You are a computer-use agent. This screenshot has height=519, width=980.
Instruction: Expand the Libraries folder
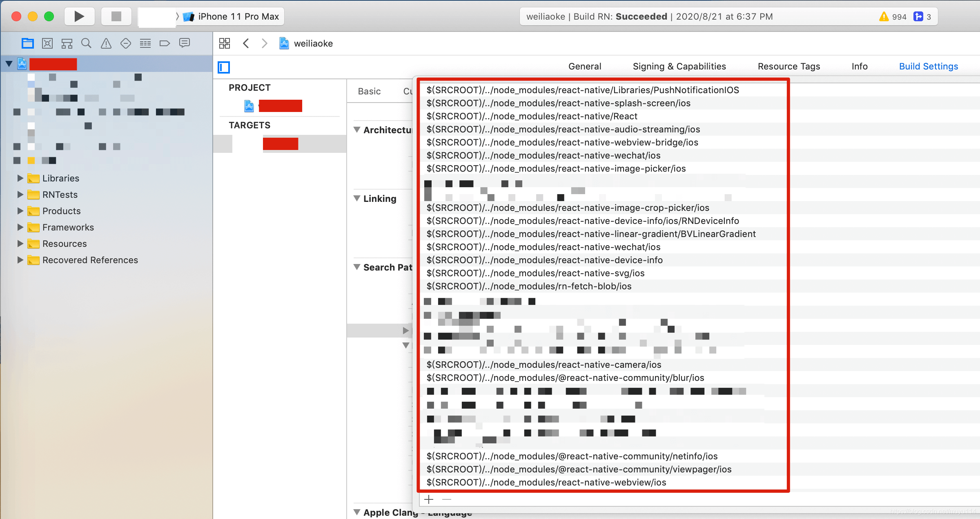20,178
